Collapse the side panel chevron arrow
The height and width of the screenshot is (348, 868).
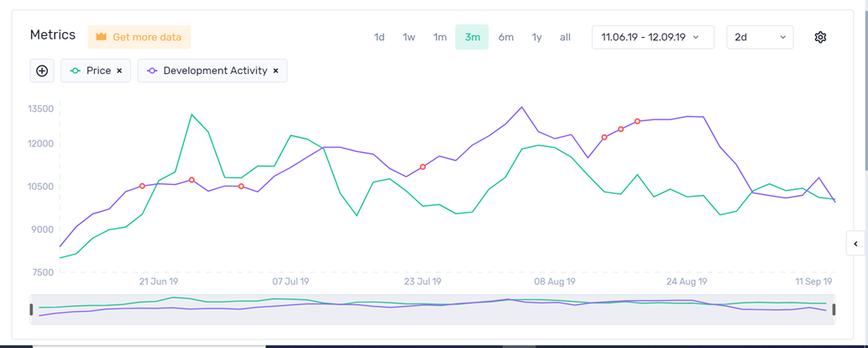855,244
